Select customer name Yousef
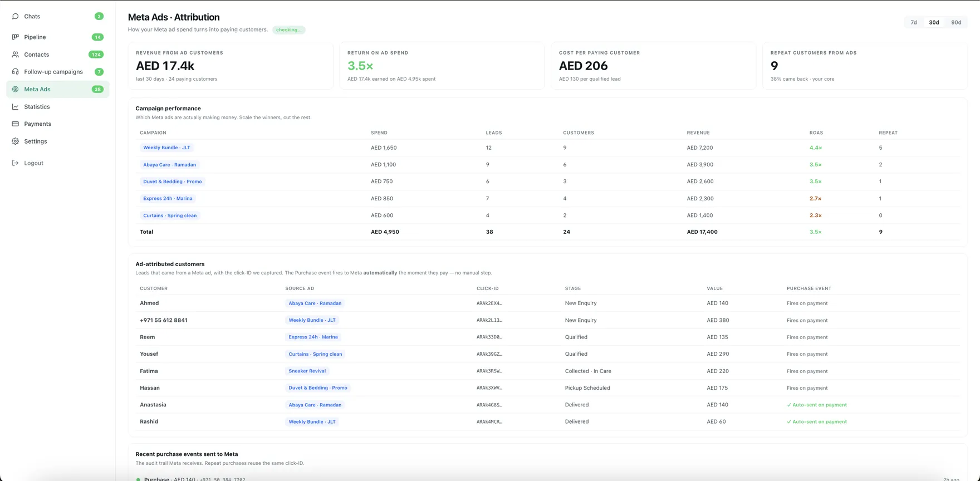Image resolution: width=980 pixels, height=481 pixels. [149, 354]
